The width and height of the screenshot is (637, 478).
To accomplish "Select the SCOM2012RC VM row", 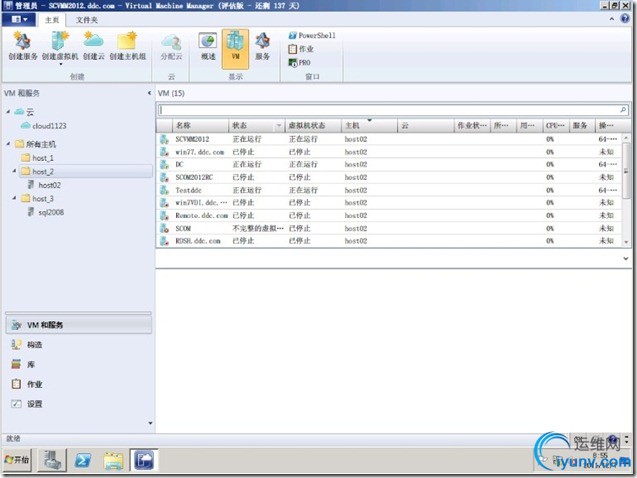I will tap(389, 177).
